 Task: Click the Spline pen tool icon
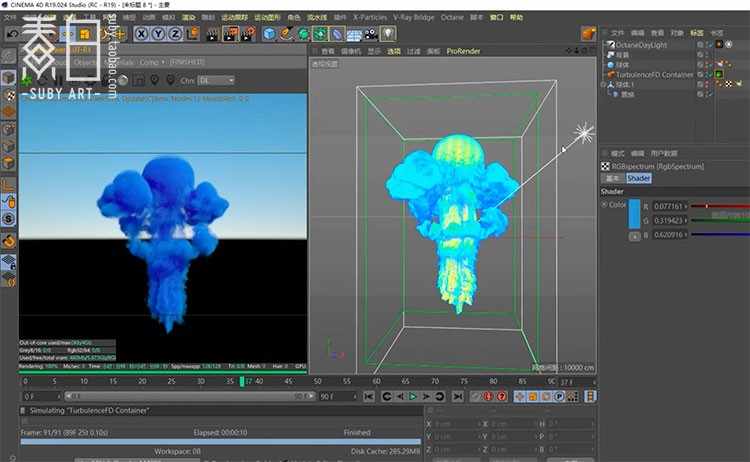[x=286, y=34]
